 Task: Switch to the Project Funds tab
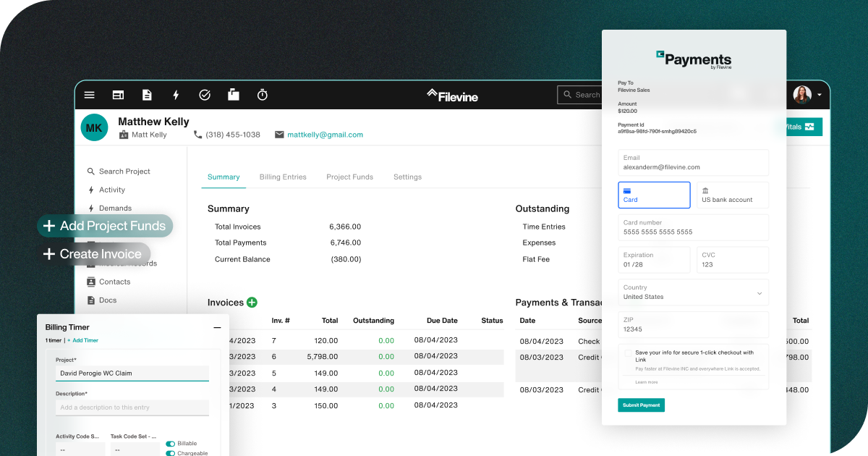click(349, 177)
